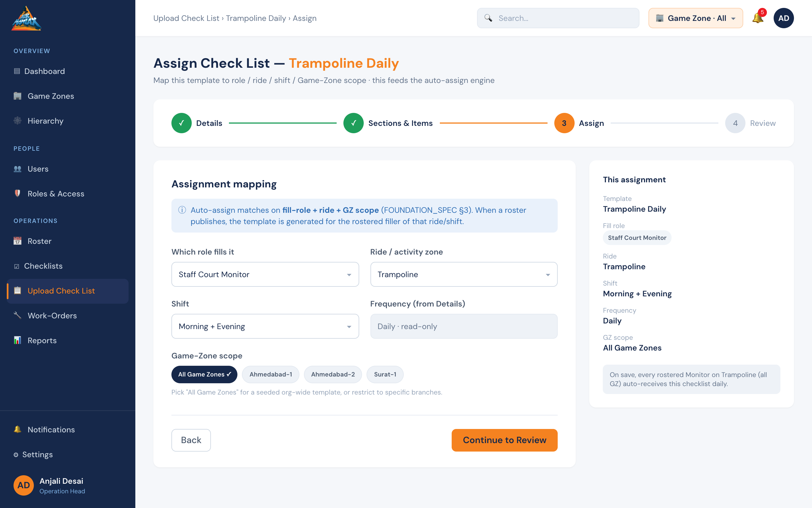Click the Hierarchy web icon

(x=17, y=121)
